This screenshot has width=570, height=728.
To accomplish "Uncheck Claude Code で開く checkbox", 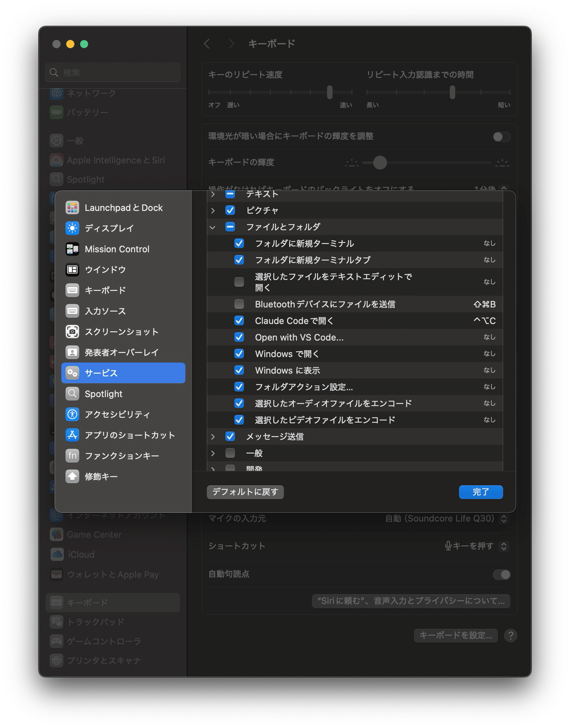I will click(239, 321).
